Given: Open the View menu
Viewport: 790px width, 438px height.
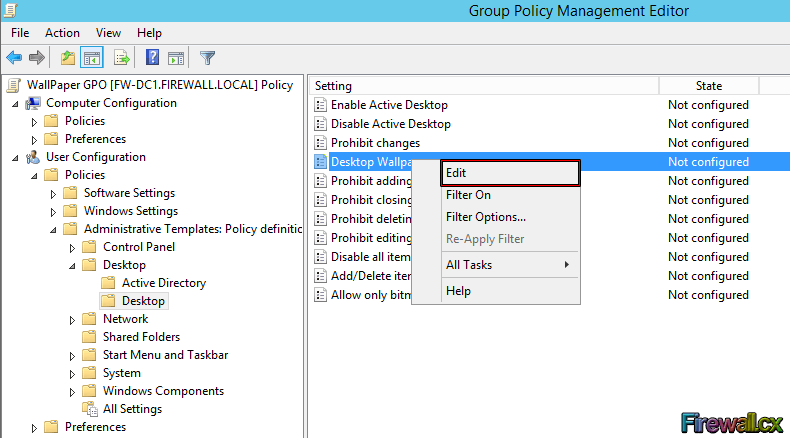Looking at the screenshot, I should coord(108,33).
